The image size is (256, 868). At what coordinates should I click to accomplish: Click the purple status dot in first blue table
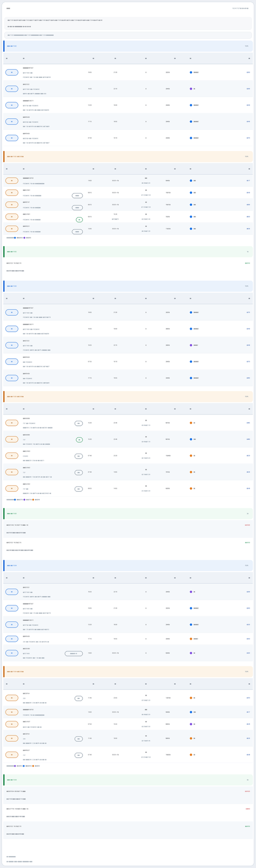coord(191,89)
